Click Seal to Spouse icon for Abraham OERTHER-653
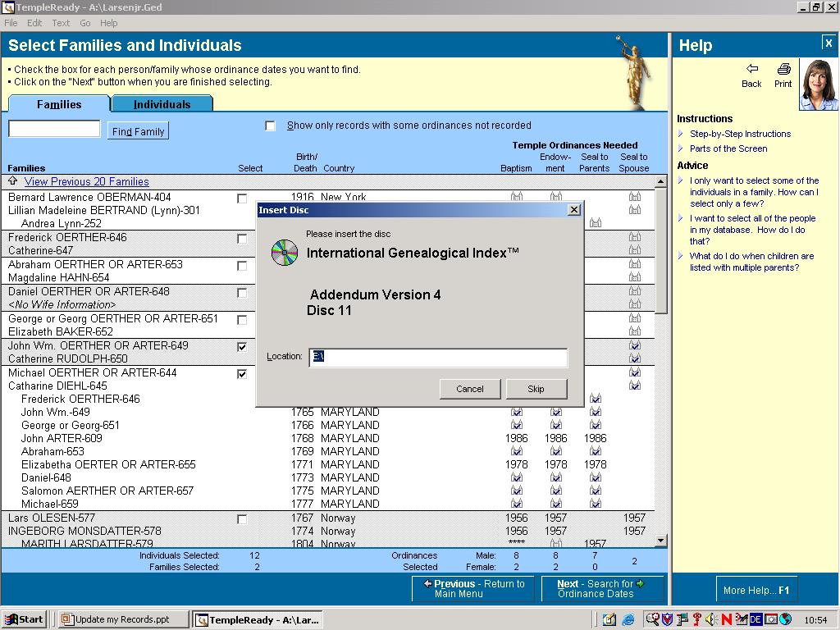Viewport: 840px width, 630px height. click(635, 264)
